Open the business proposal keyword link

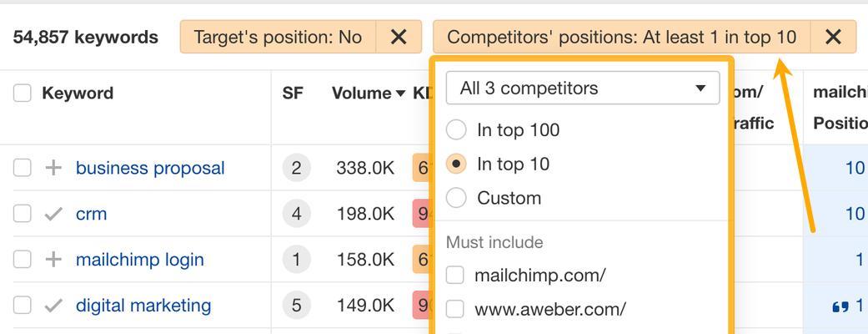[150, 168]
